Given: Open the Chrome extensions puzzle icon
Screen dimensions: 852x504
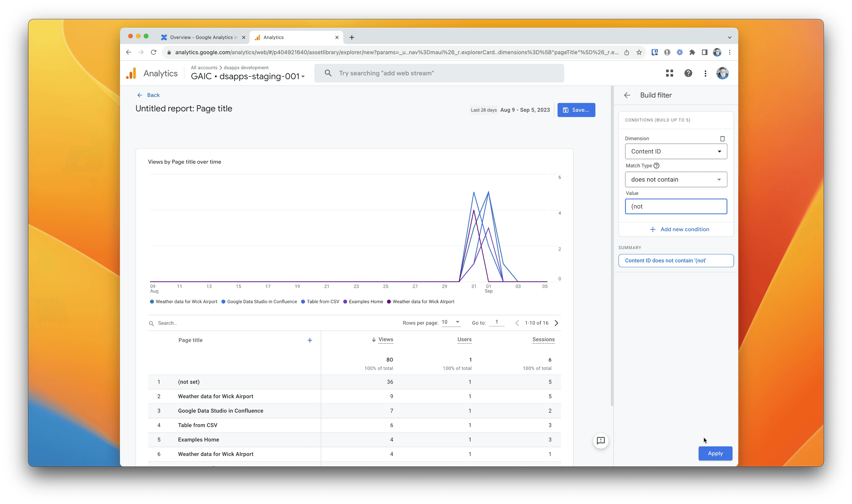Looking at the screenshot, I should 692,52.
